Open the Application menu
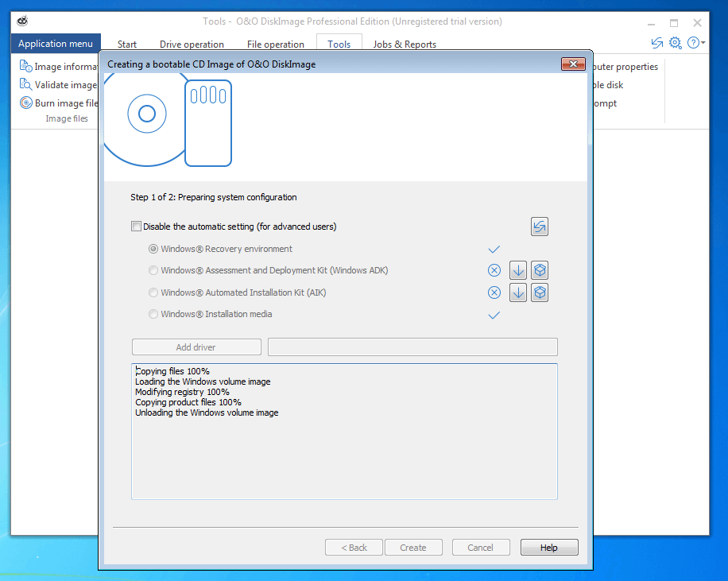The width and height of the screenshot is (728, 581). (x=56, y=44)
